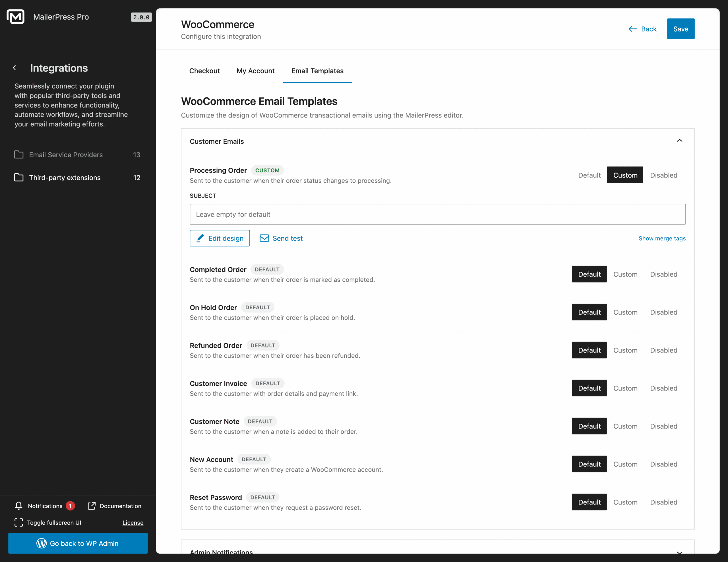Open the License link
Viewport: 728px width, 562px height.
click(x=133, y=523)
